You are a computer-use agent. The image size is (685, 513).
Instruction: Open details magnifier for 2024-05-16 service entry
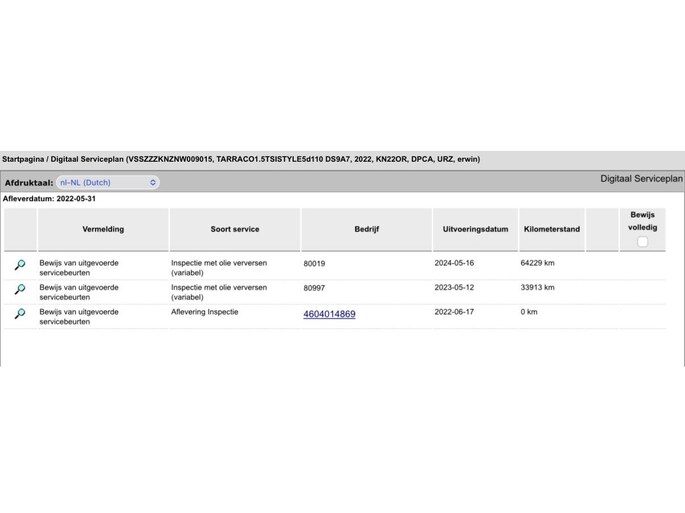(19, 265)
